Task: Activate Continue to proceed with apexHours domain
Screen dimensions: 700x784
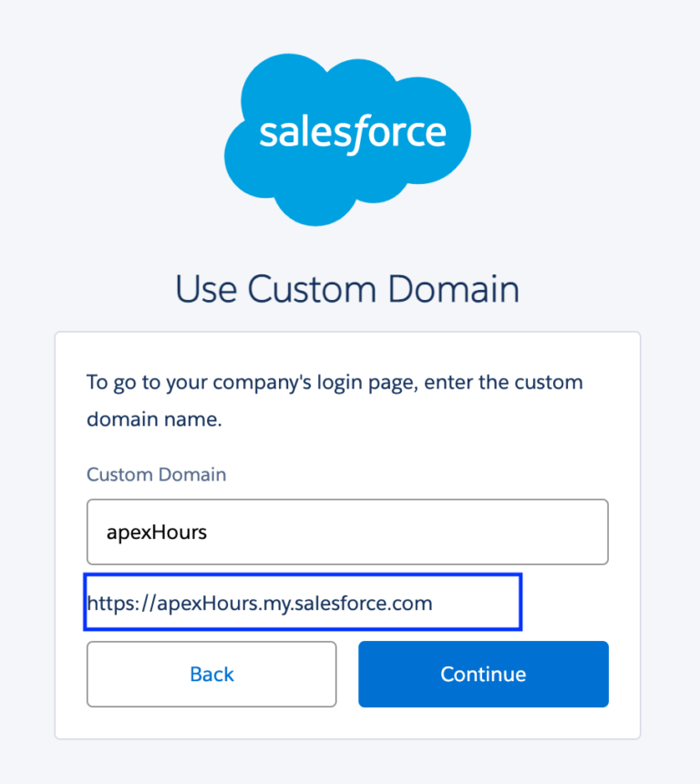Action: [x=483, y=675]
